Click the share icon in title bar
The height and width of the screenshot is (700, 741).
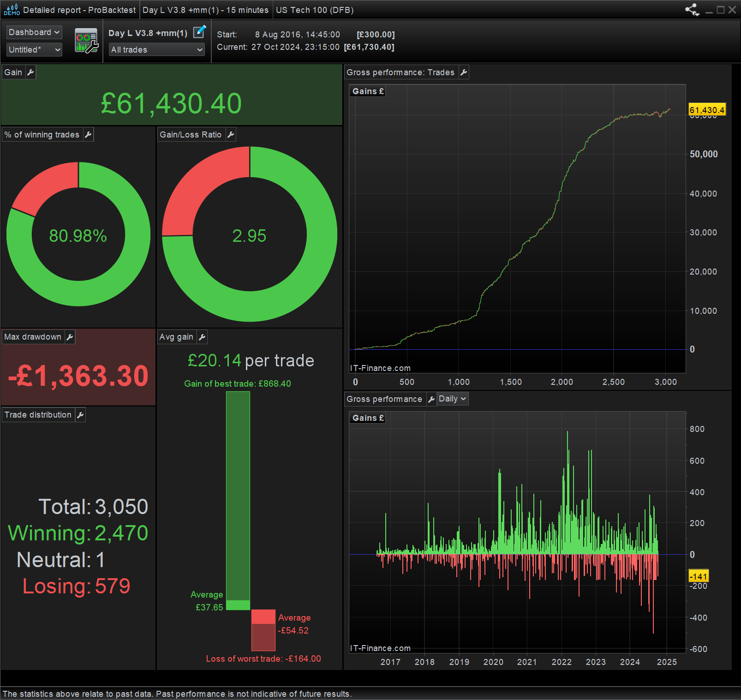[692, 10]
